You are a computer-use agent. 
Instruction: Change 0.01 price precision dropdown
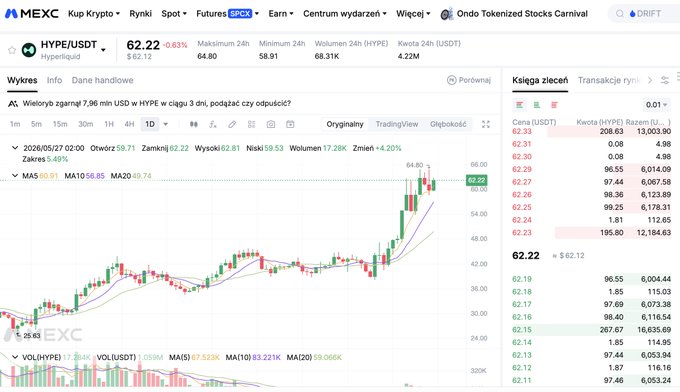click(657, 105)
